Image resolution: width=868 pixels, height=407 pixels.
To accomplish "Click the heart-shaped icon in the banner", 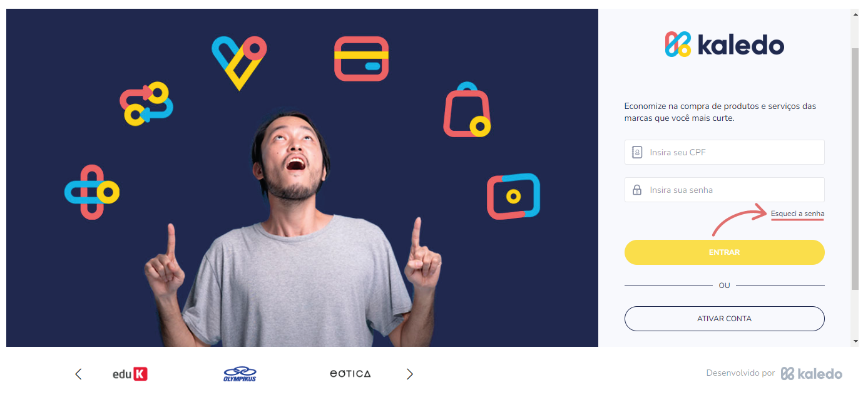I will (239, 63).
